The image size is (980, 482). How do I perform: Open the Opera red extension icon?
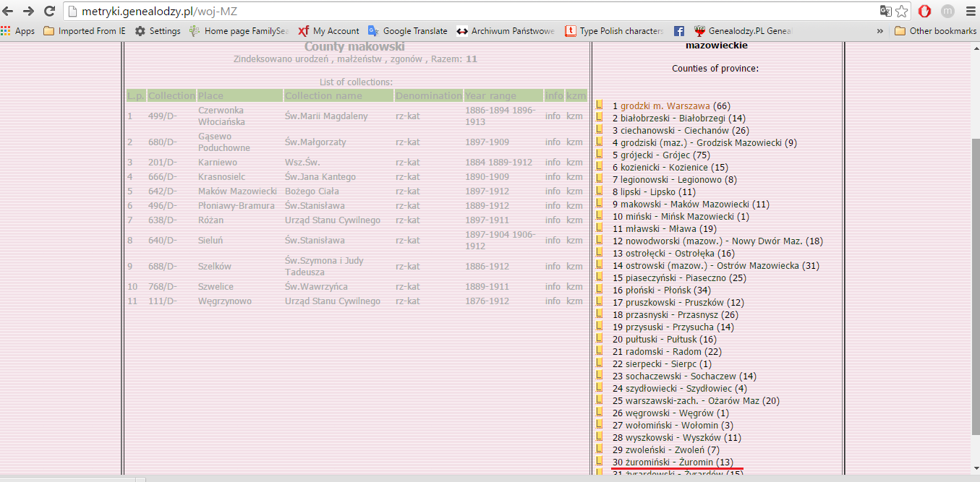pyautogui.click(x=924, y=11)
